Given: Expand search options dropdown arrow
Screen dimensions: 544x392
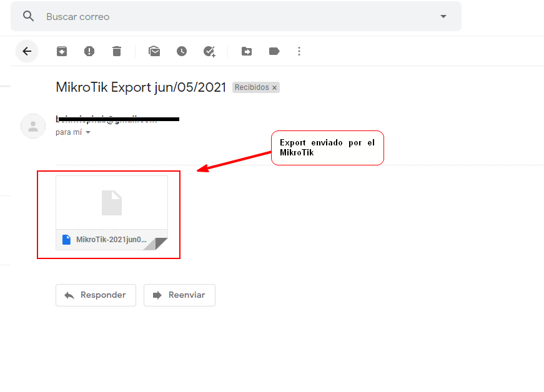Looking at the screenshot, I should point(443,16).
